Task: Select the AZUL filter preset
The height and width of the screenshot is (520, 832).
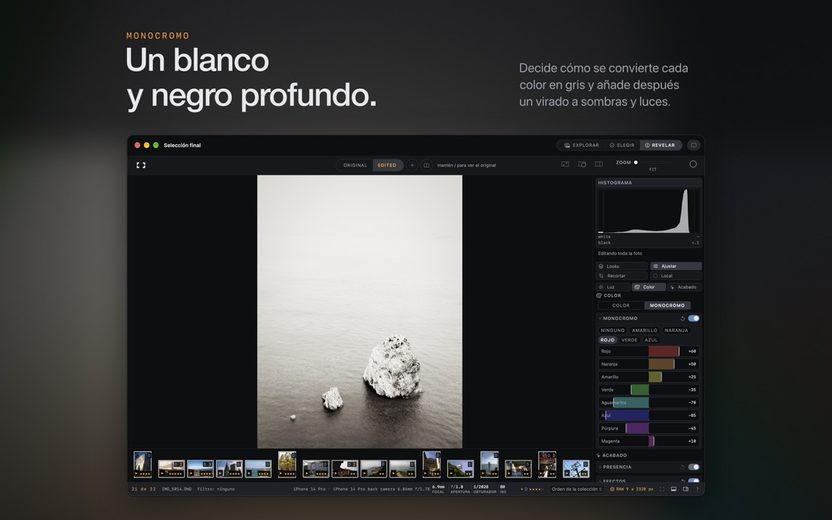Action: click(651, 340)
